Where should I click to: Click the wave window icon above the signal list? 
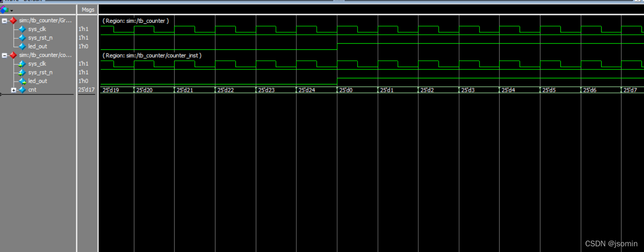coord(4,9)
